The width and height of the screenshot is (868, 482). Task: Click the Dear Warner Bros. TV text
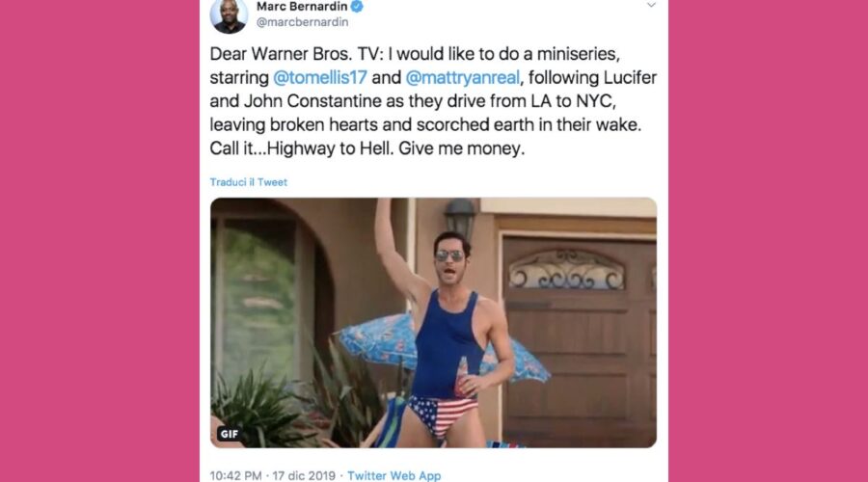(296, 54)
